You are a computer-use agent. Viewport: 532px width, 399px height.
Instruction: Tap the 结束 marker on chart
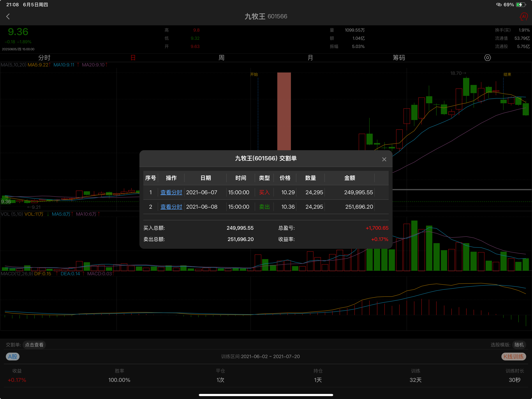coord(507,74)
